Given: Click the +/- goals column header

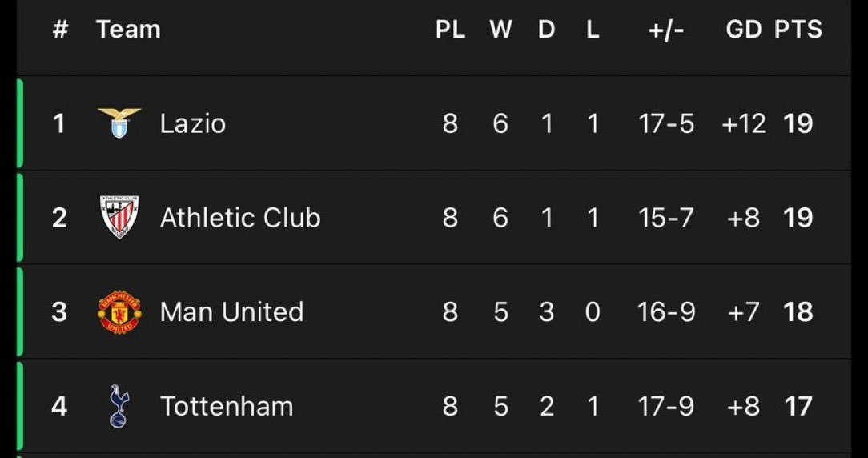Looking at the screenshot, I should click(666, 30).
